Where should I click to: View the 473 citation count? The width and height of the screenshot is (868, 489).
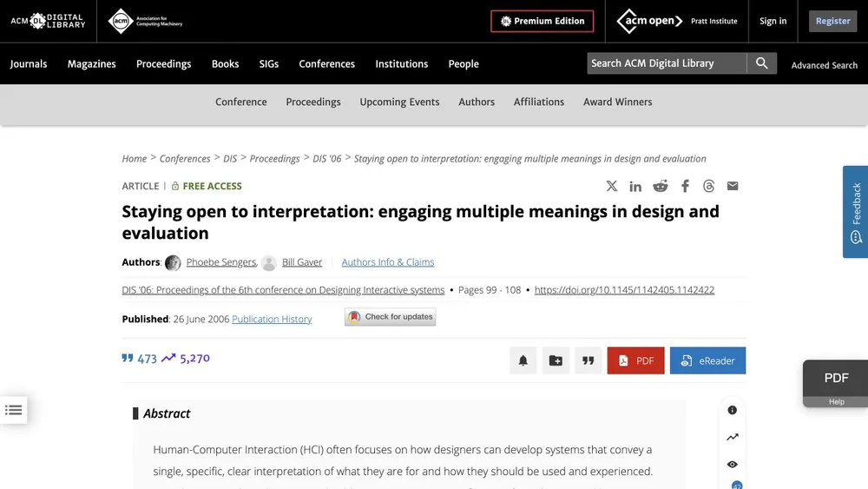tap(140, 359)
